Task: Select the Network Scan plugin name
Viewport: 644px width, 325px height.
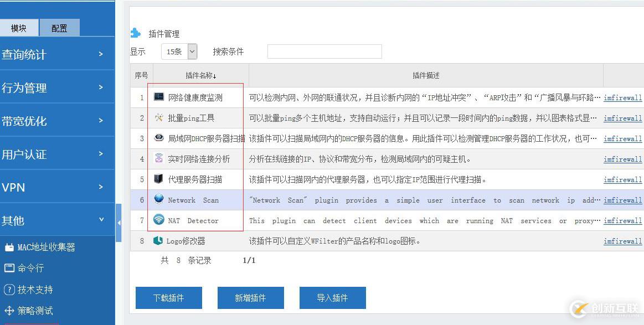Action: 193,200
